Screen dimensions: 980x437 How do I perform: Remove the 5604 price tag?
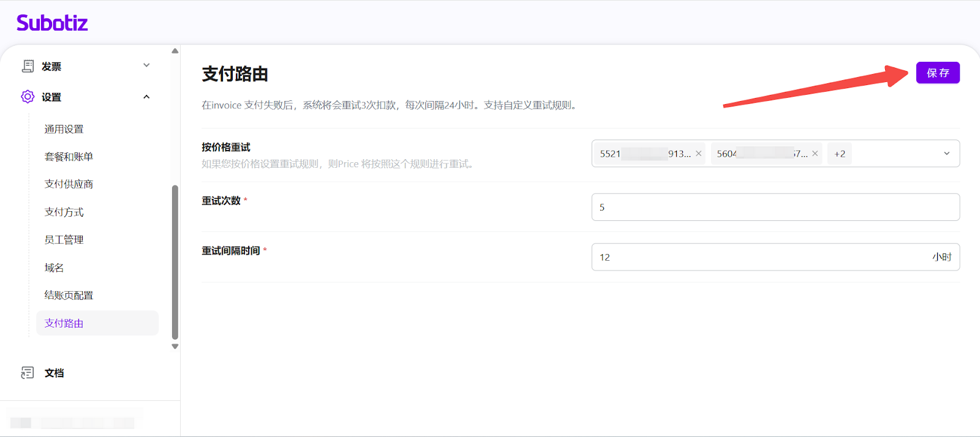click(815, 154)
